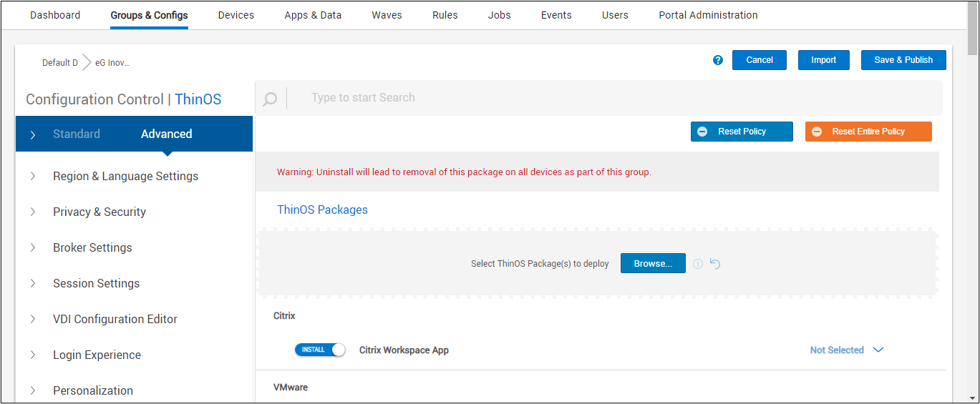Click the undo reset arrow beside Browse
The height and width of the screenshot is (404, 980).
pyautogui.click(x=715, y=264)
